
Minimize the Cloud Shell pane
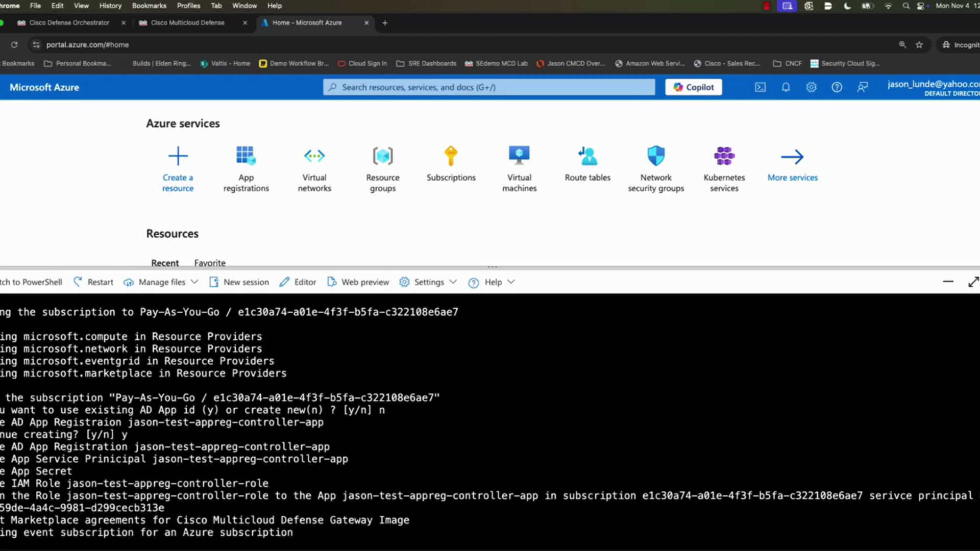coord(948,282)
